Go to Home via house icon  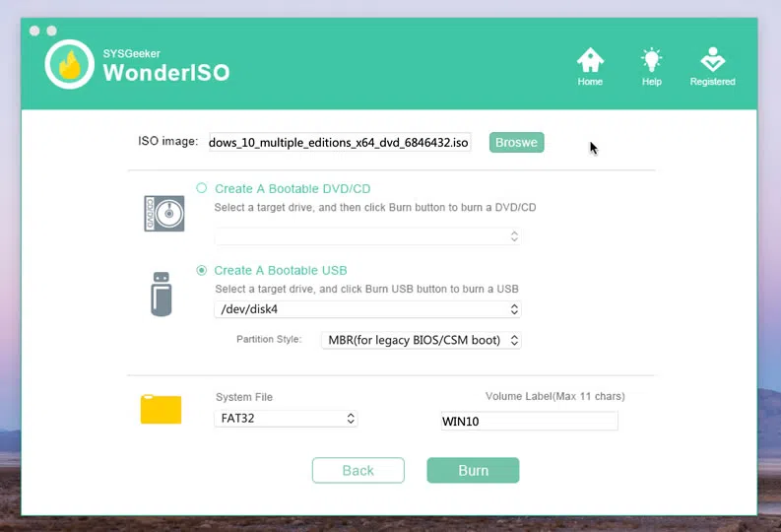pos(590,60)
